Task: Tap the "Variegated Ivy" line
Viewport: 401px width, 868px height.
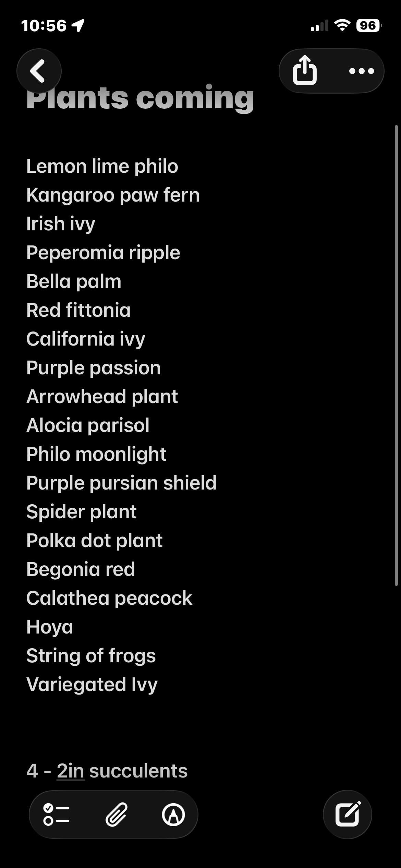Action: coord(92,684)
